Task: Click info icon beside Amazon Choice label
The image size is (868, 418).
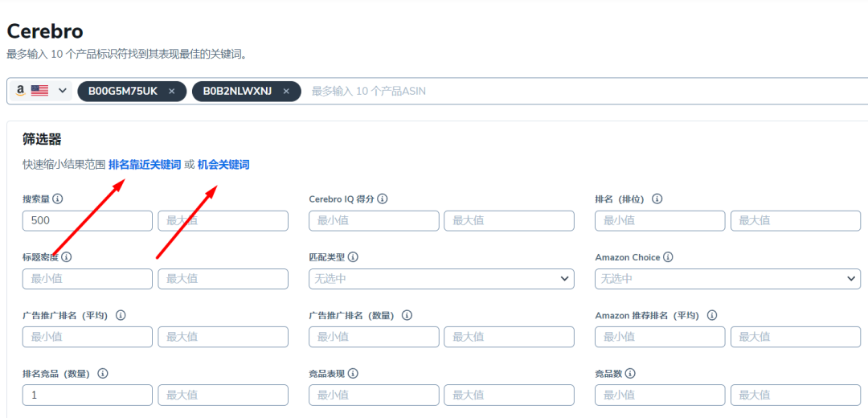Action: [x=668, y=257]
